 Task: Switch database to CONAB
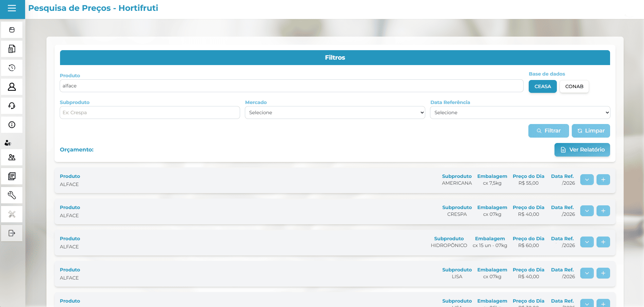[x=574, y=86]
